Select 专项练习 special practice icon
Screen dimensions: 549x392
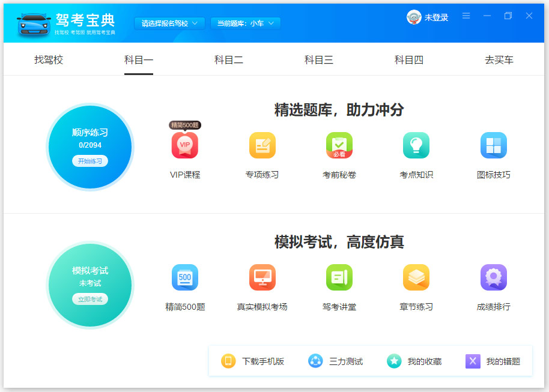(x=262, y=145)
